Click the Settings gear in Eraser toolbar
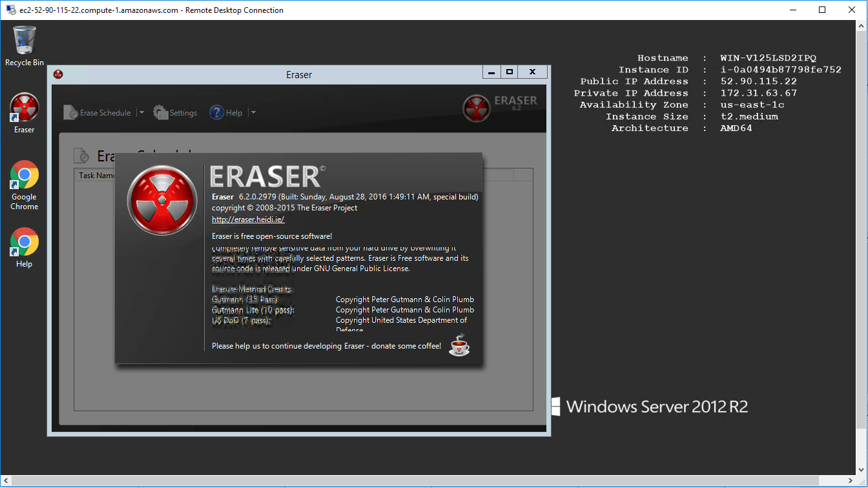868x488 pixels. coord(161,112)
